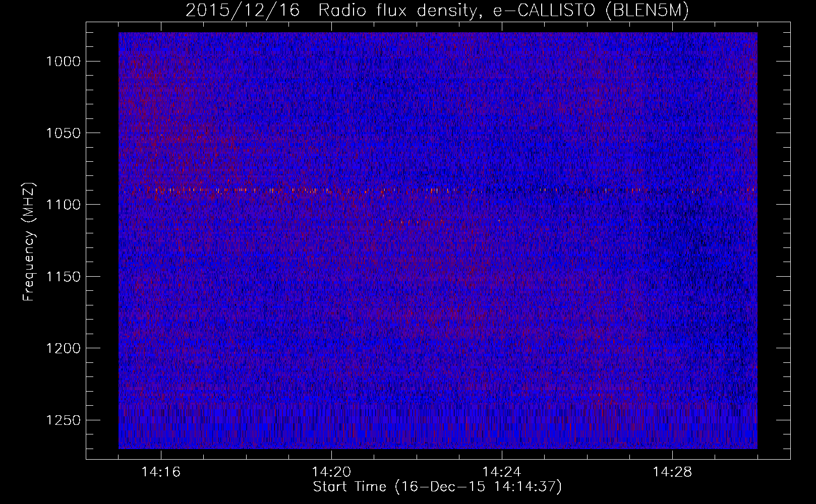Select the e-CALLISTO (BLEN5M) title text
This screenshot has height=504, width=816.
coord(591,11)
